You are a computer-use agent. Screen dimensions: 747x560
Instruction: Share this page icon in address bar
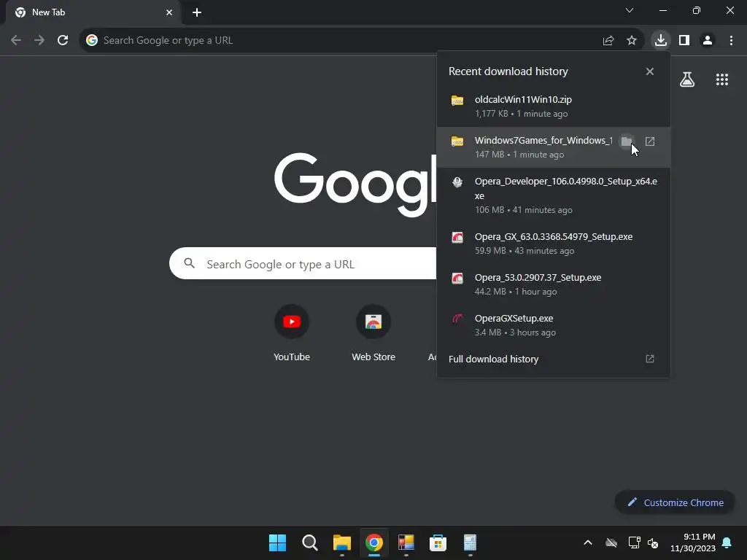[x=608, y=41]
